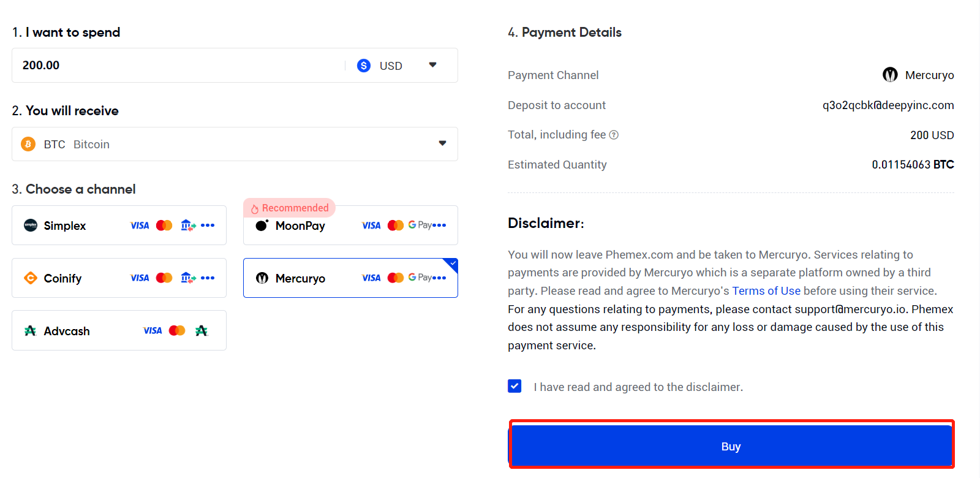Click the 200.00 spend amount field

click(178, 65)
